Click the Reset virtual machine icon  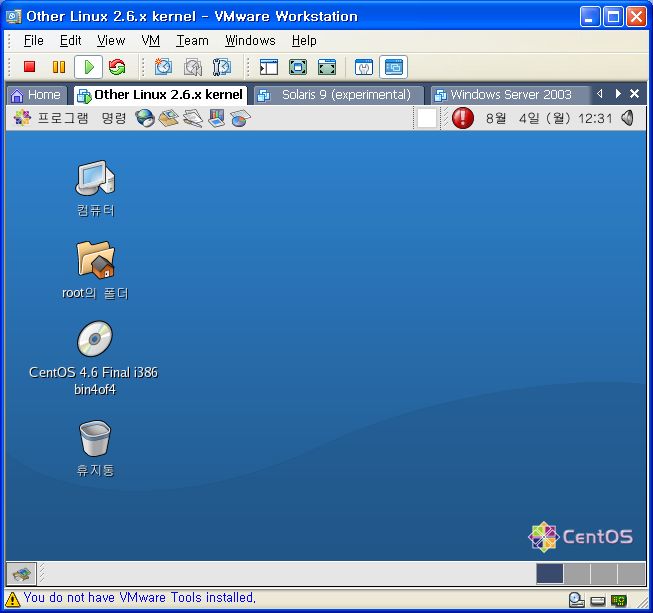117,67
